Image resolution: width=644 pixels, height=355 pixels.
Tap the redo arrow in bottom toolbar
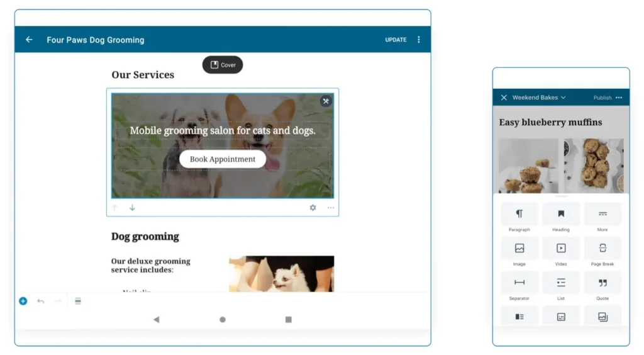coord(58,301)
